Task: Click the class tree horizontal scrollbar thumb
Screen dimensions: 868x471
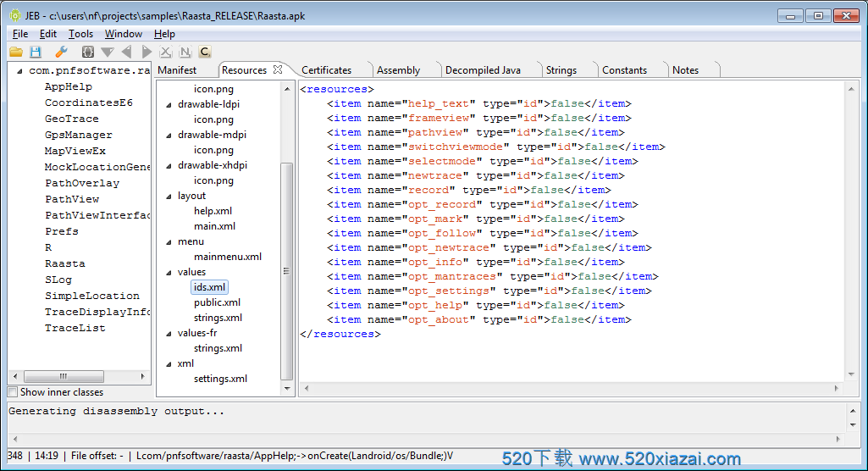Action: [64, 376]
